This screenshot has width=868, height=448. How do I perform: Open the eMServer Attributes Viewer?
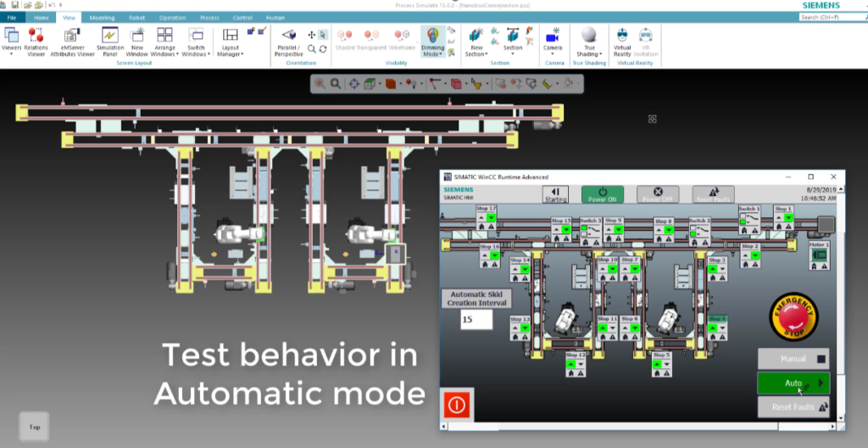point(73,42)
